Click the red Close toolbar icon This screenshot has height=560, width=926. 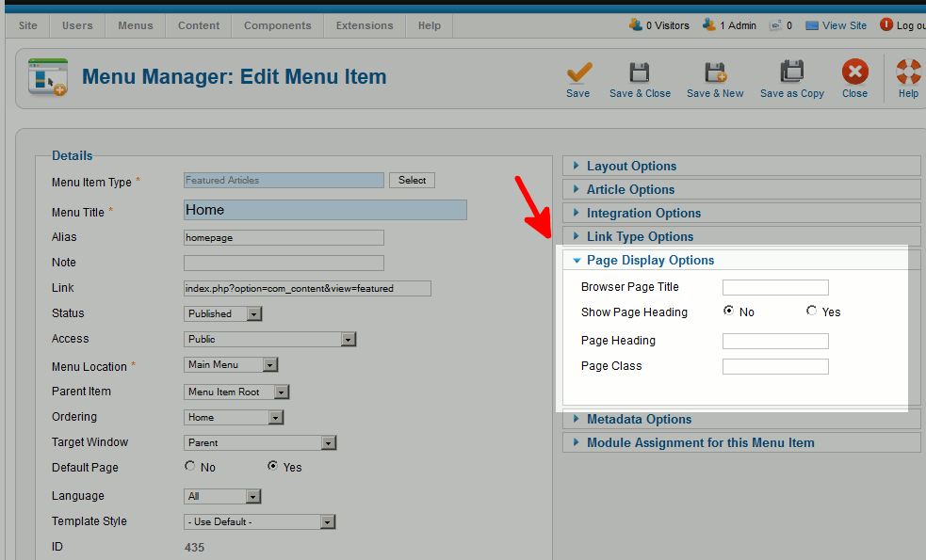coord(854,72)
